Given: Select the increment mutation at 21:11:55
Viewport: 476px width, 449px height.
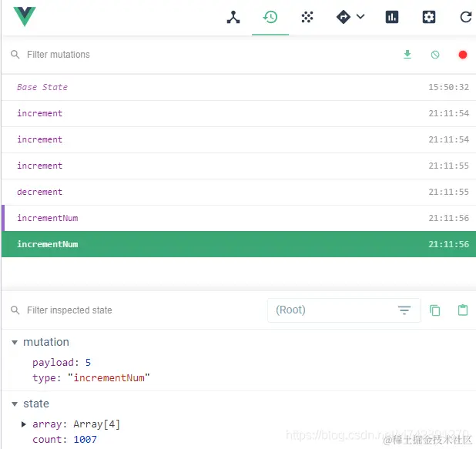Looking at the screenshot, I should pos(239,166).
